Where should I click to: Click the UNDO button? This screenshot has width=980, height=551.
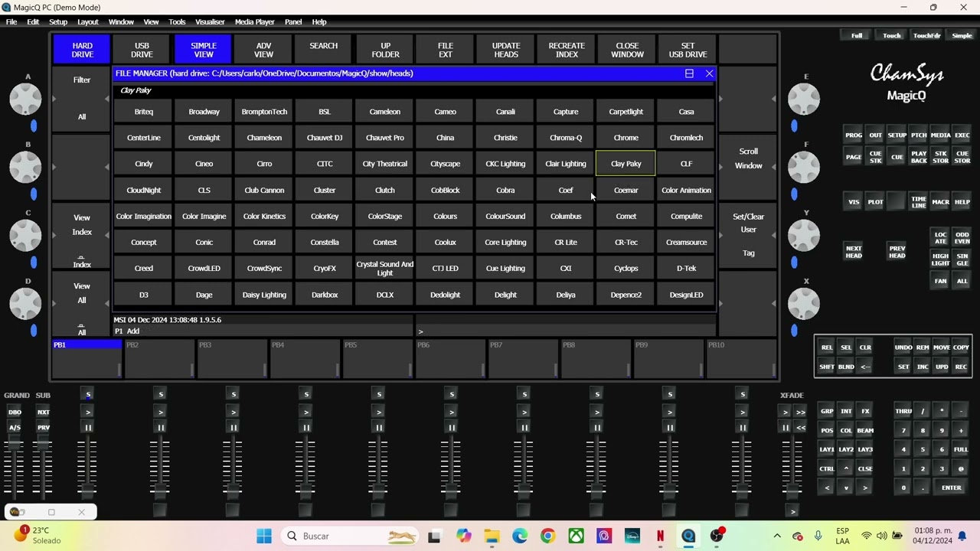pos(903,347)
